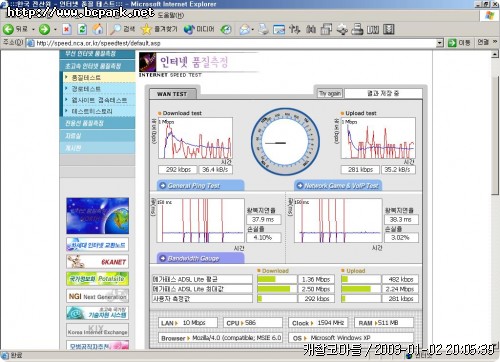Click the Go (이동) button
Image resolution: width=500 pixels, height=362 pixels.
(459, 43)
